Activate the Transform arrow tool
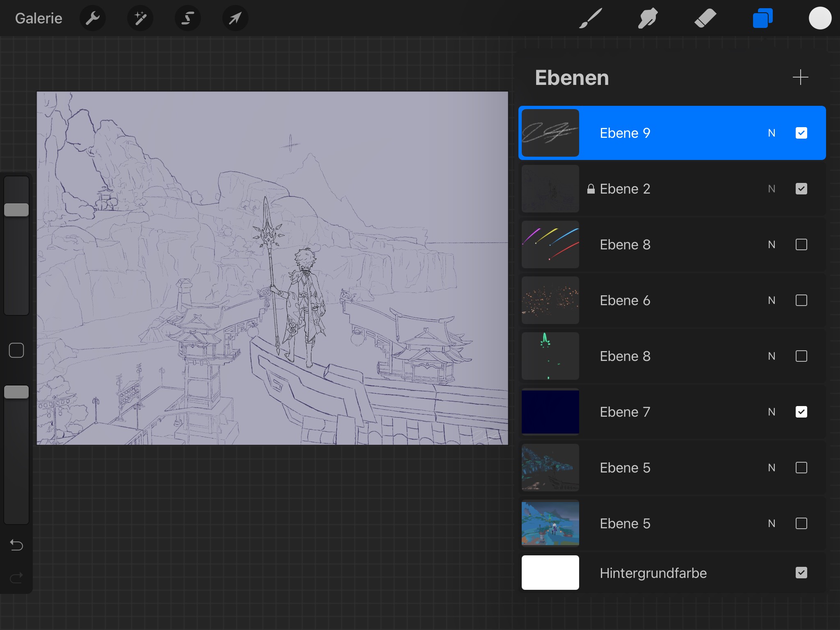 [x=235, y=18]
